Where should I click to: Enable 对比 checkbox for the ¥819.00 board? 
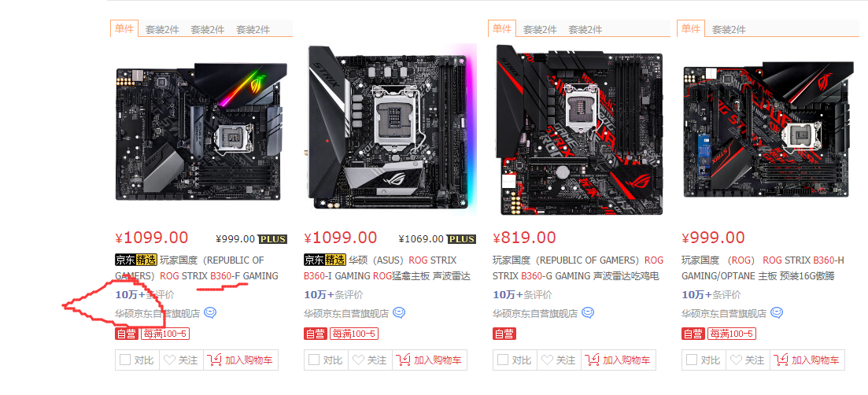pyautogui.click(x=503, y=360)
